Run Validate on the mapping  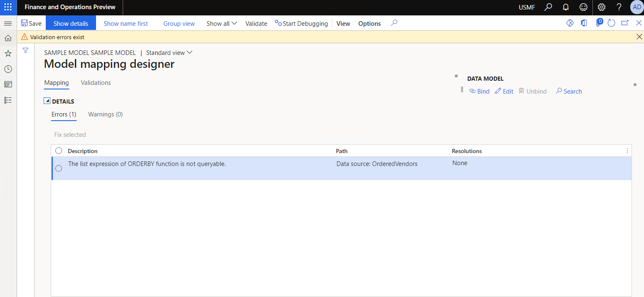coord(256,23)
